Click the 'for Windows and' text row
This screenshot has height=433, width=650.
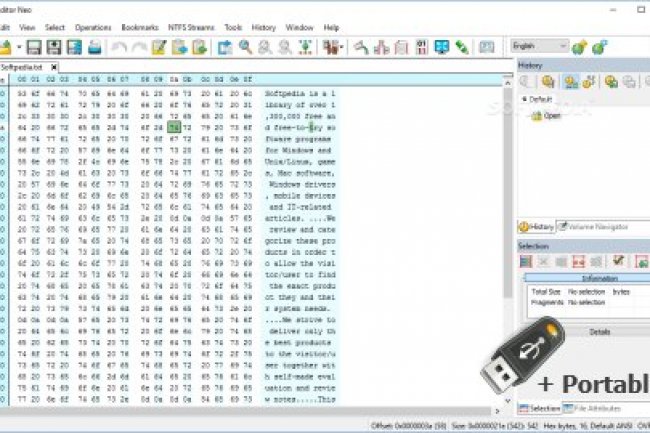(298, 150)
